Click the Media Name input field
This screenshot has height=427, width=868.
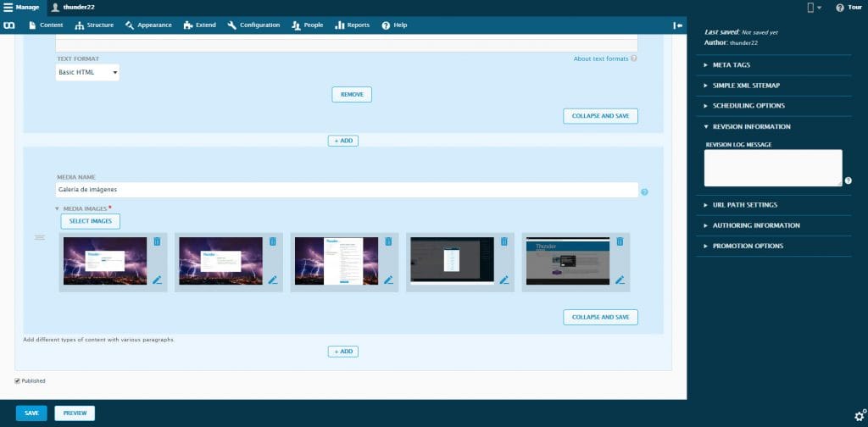pos(347,190)
